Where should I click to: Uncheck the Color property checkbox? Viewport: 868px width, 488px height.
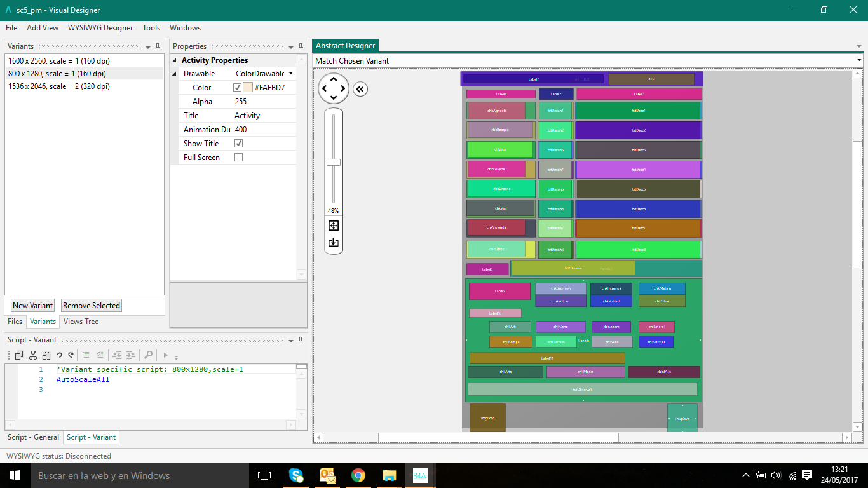pos(238,88)
